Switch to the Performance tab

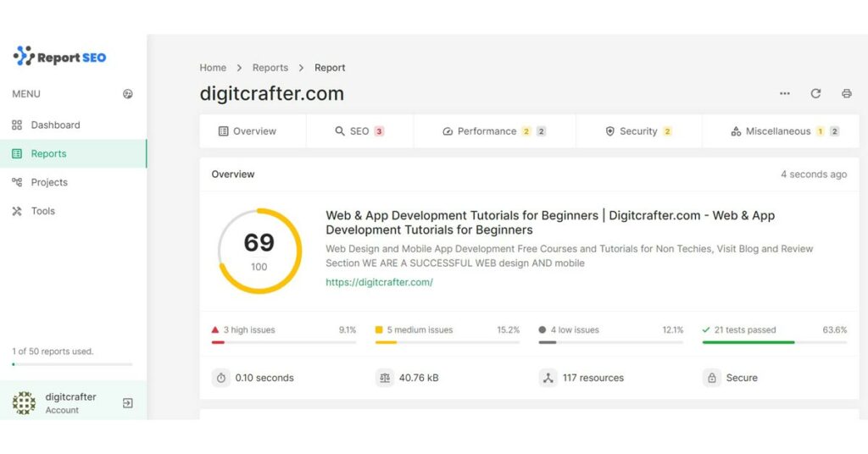(x=494, y=131)
